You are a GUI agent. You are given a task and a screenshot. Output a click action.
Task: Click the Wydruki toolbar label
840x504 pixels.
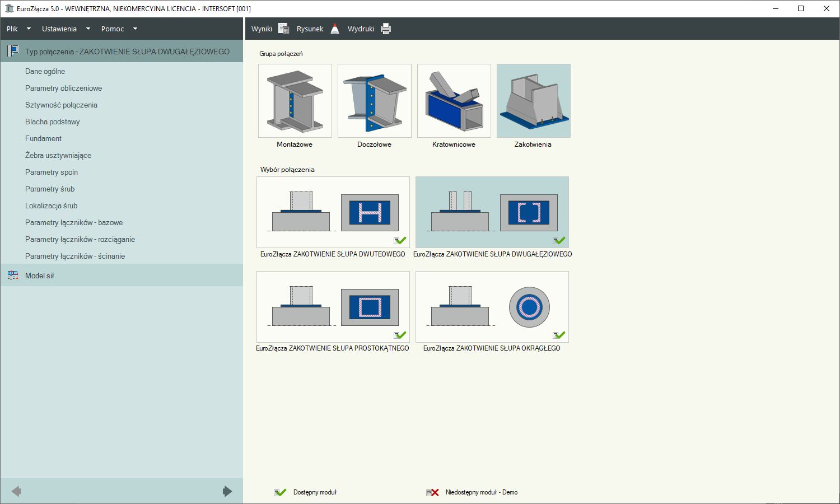[361, 29]
